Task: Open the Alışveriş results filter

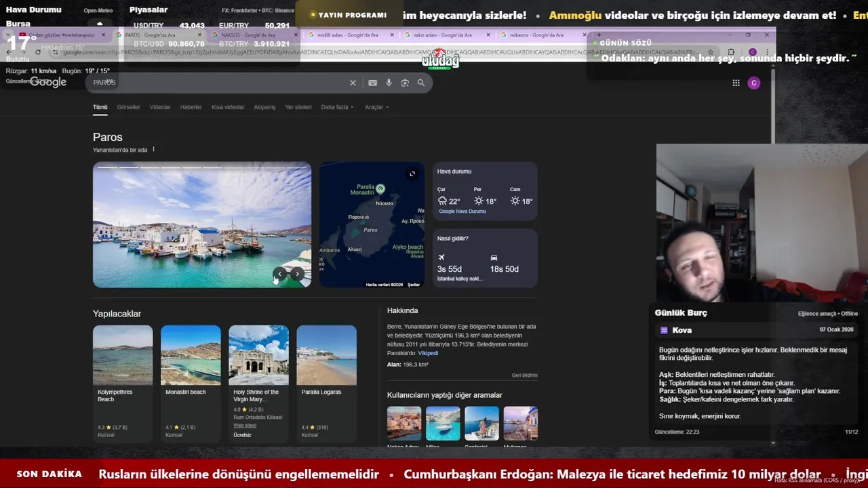Action: click(x=264, y=107)
